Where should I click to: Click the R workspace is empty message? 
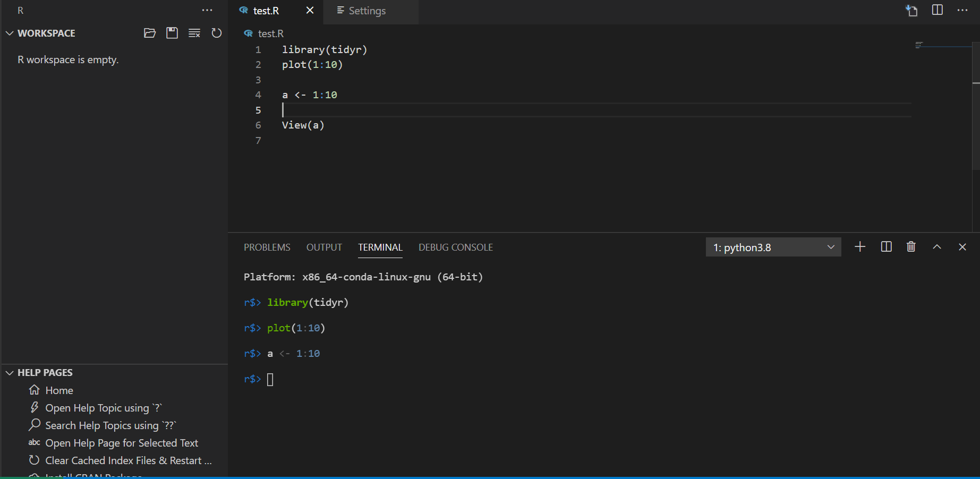[x=68, y=59]
